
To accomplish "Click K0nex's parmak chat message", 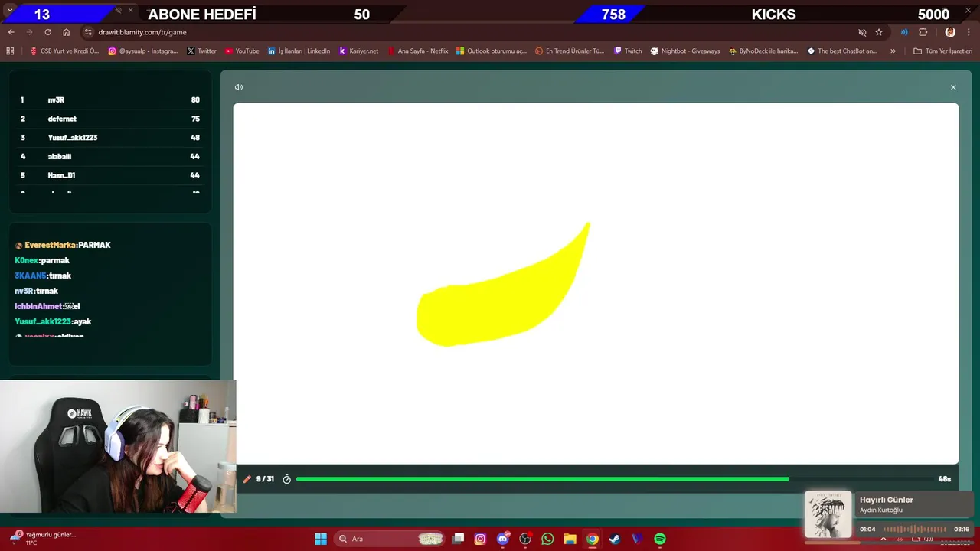I will pyautogui.click(x=42, y=260).
